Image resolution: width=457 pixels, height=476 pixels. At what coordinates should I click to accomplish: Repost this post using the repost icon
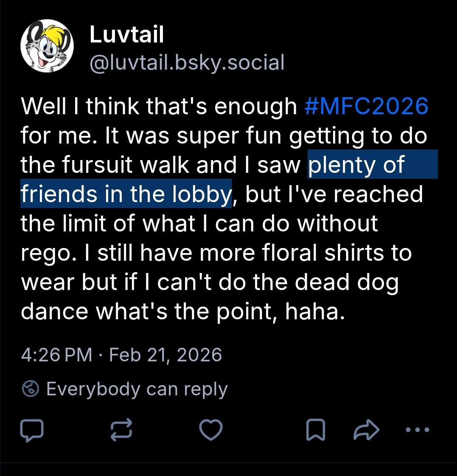(121, 430)
